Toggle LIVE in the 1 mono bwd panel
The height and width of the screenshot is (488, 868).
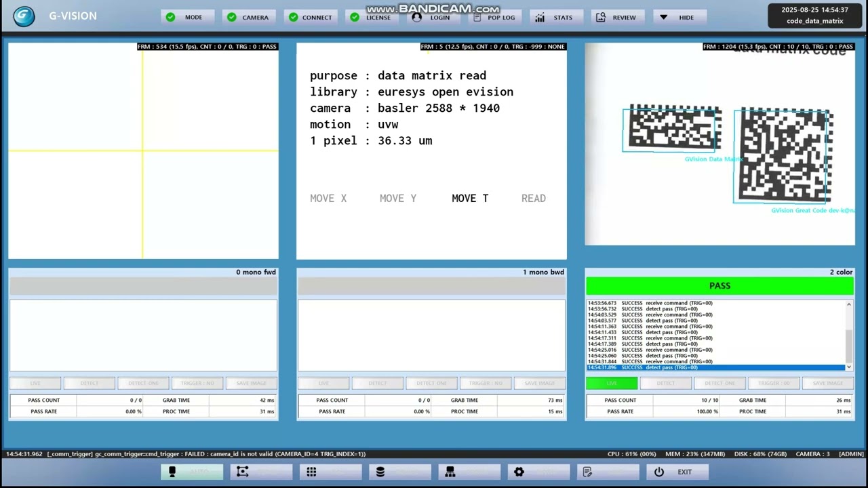coord(323,383)
